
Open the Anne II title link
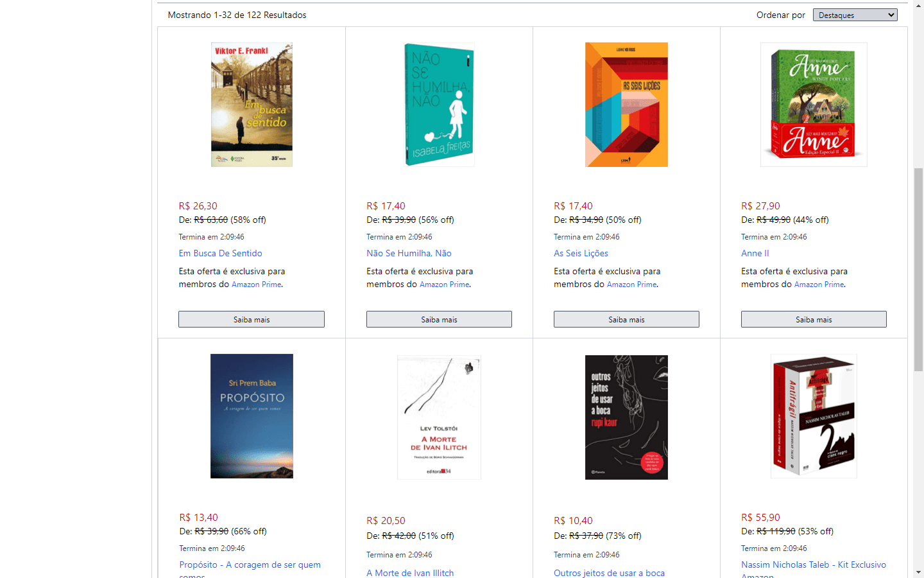click(755, 253)
